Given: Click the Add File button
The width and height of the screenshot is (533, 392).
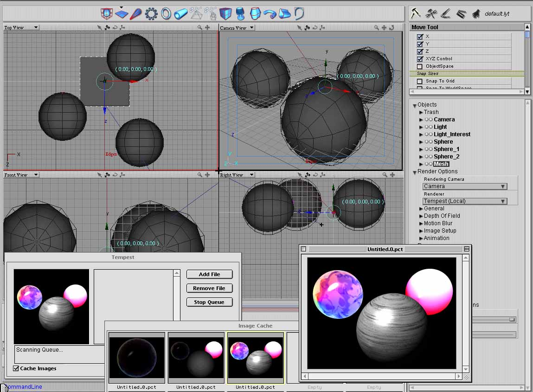Looking at the screenshot, I should coord(209,274).
